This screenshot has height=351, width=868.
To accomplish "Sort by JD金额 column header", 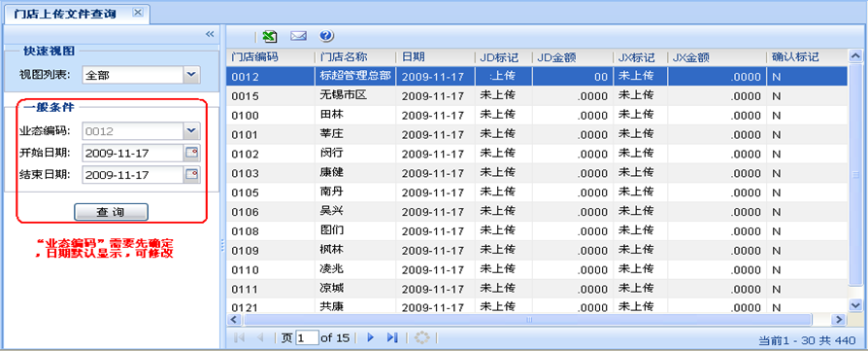I will [573, 57].
